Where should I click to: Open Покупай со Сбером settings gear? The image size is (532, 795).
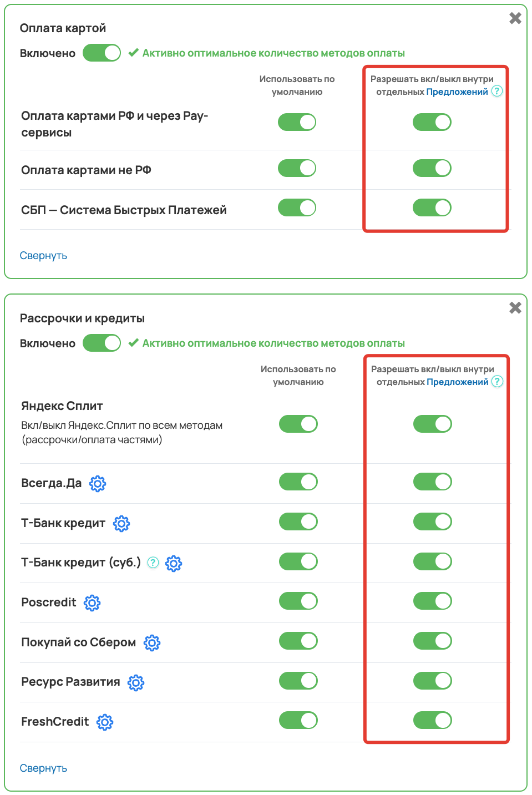(x=152, y=642)
